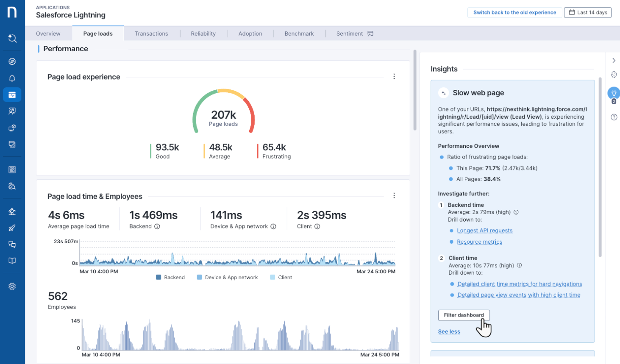620x364 pixels.
Task: Open Page load time & Employees options menu
Action: coord(394,196)
